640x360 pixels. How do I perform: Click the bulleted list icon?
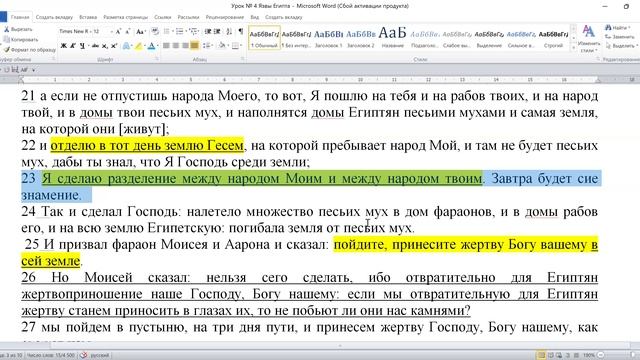[x=167, y=31]
